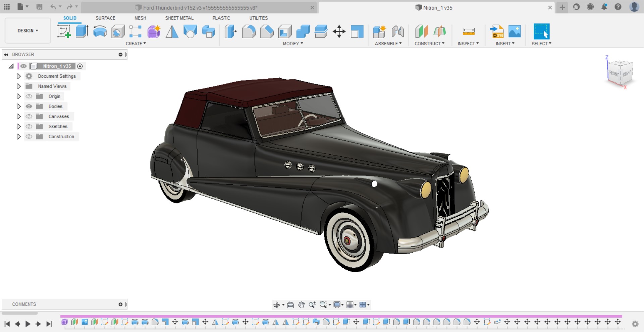Show the Sketches folder via eye icon
Screen dimensions: 644x332
pos(29,126)
